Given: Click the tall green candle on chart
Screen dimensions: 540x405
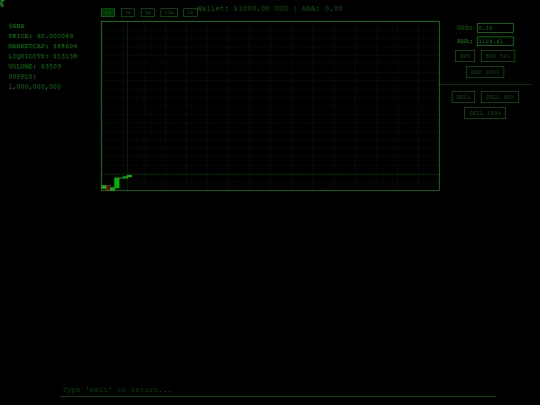Looking at the screenshot, I should click(x=117, y=183).
